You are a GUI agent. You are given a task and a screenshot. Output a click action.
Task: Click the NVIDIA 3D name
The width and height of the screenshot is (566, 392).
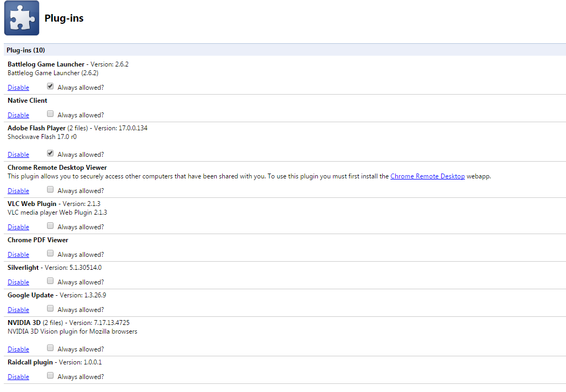pyautogui.click(x=24, y=323)
